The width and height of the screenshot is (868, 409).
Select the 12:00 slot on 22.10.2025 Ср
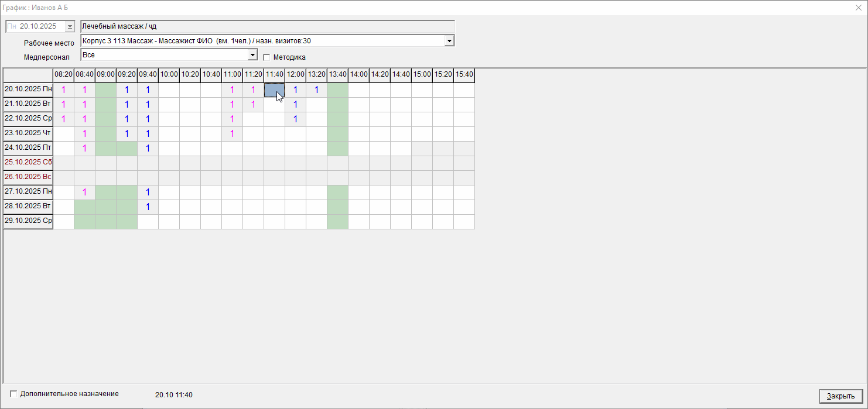click(295, 119)
